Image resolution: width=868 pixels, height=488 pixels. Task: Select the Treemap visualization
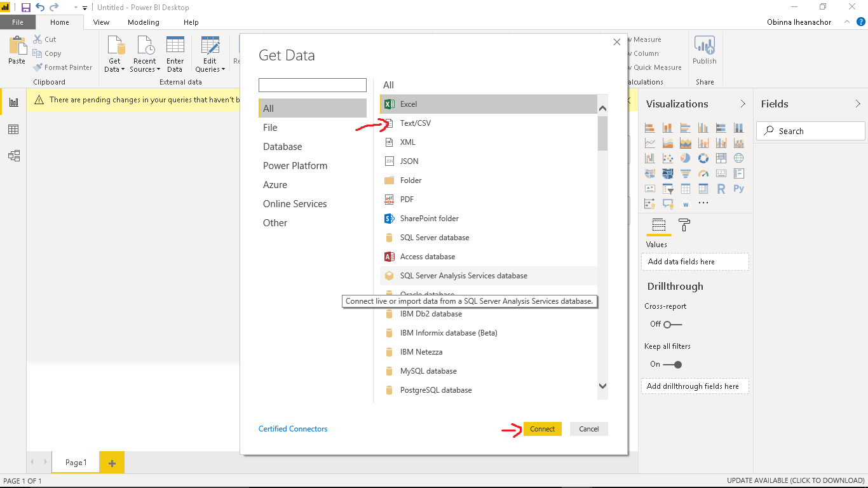pyautogui.click(x=721, y=158)
